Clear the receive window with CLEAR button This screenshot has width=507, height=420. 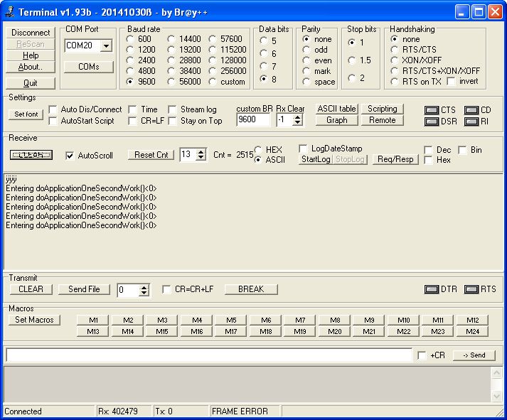[31, 155]
